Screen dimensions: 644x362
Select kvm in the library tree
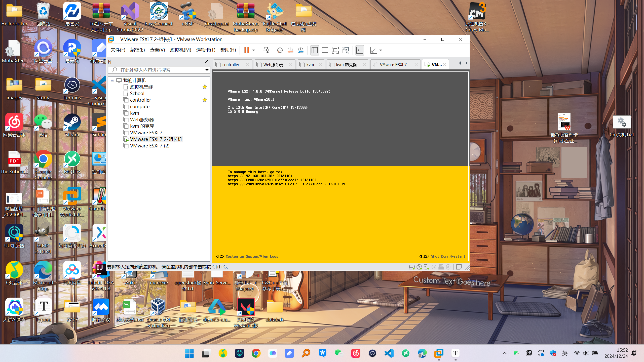134,113
